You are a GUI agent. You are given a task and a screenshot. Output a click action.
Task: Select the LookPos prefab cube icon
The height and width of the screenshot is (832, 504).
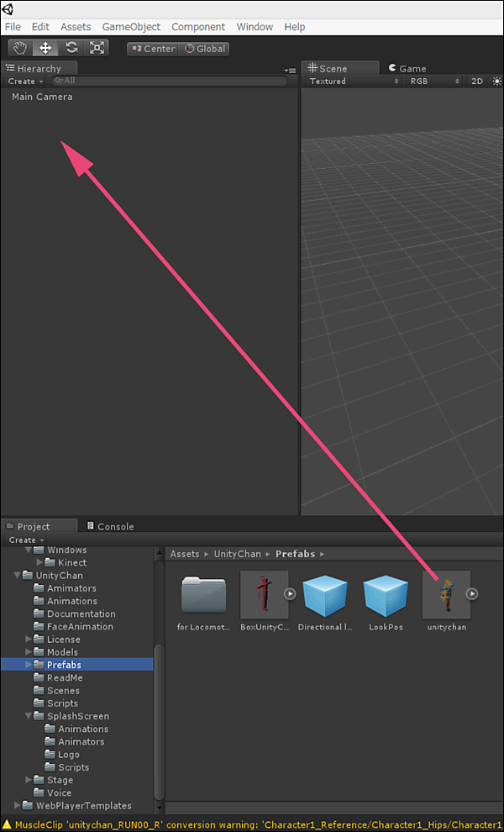[x=386, y=595]
